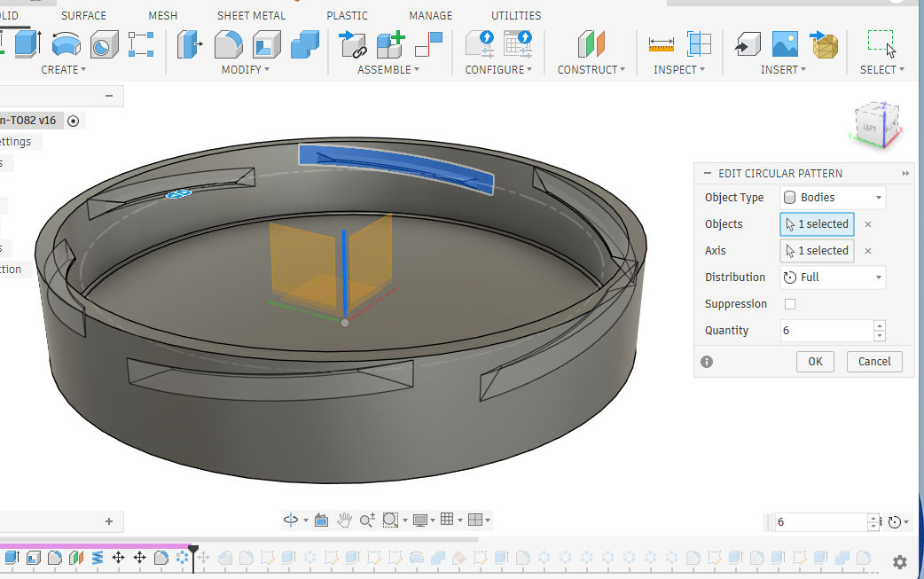
Task: Select the Press Pull tool
Action: (190, 43)
